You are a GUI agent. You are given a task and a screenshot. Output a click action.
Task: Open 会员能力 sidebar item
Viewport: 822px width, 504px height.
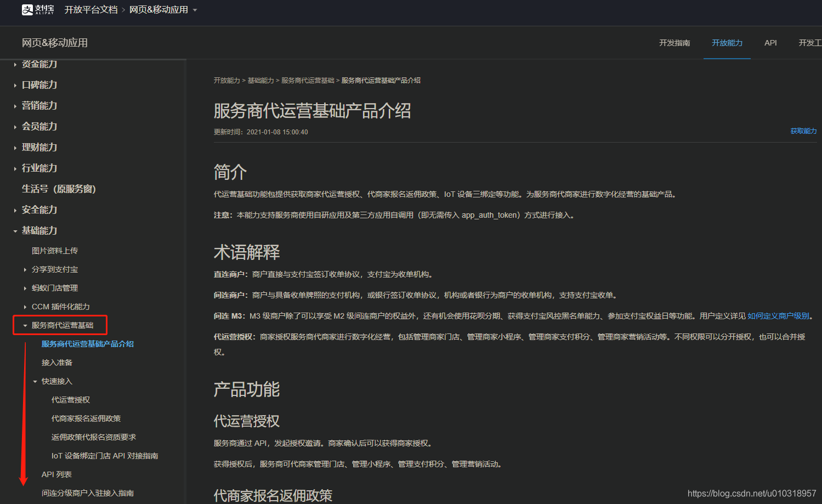(39, 127)
